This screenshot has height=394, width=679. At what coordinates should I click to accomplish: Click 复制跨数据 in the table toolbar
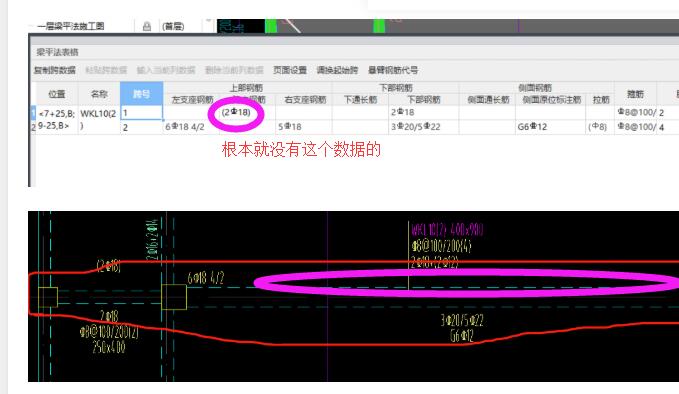pyautogui.click(x=55, y=70)
